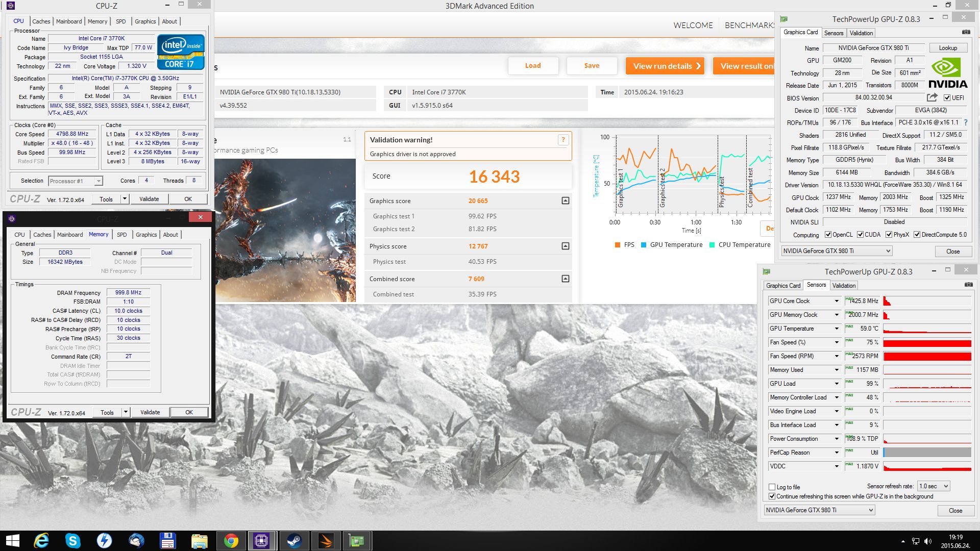Collapse the Physics score section
980x551 pixels.
(x=566, y=246)
